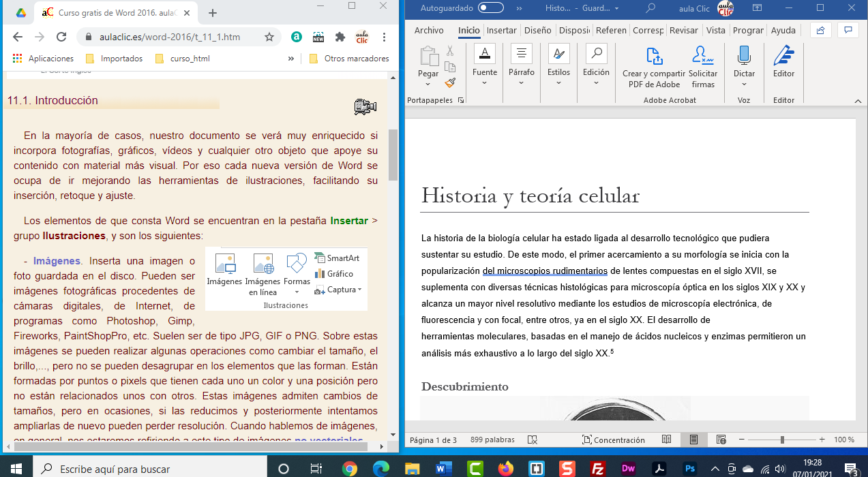Screen dimensions: 868x477
Task: Toggle the Autoguardado switch
Action: tap(491, 8)
